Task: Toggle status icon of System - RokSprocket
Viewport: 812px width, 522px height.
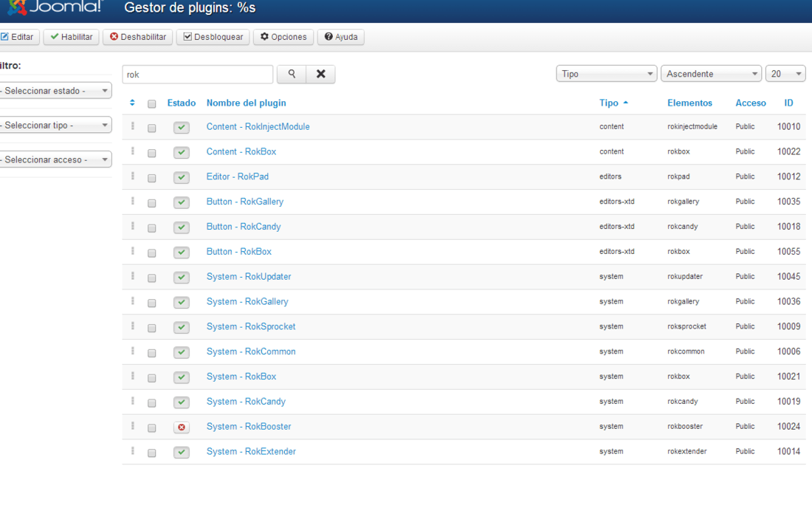Action: (x=182, y=327)
